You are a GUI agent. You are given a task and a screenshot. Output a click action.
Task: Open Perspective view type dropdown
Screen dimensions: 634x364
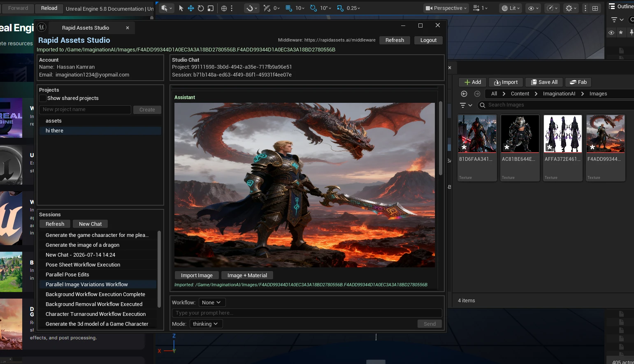tap(446, 8)
